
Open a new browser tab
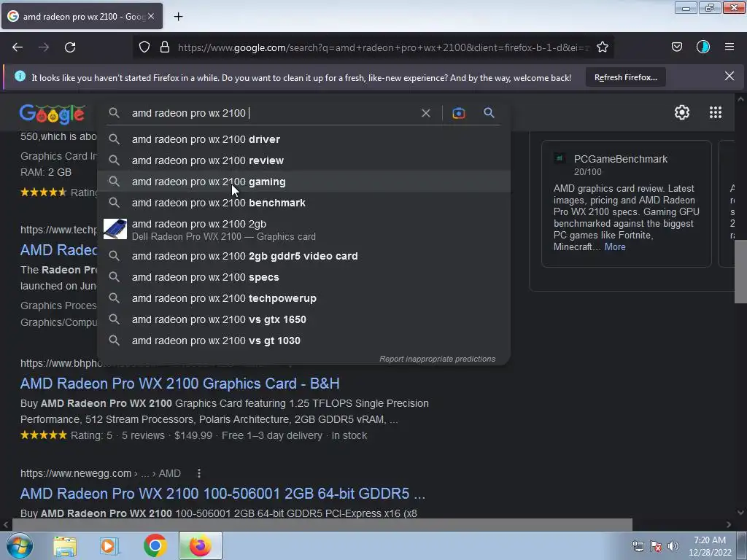[x=178, y=17]
